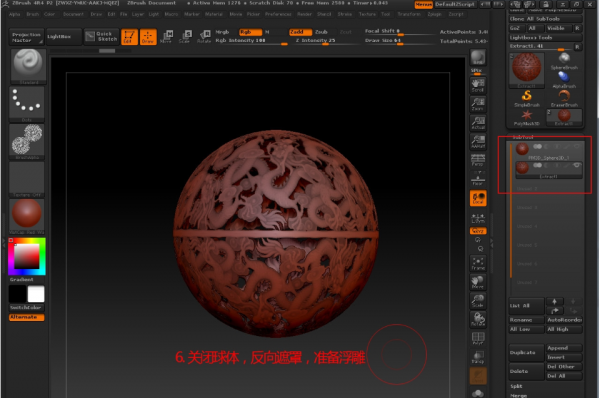
Task: Click the Append subtool button
Action: click(x=564, y=348)
